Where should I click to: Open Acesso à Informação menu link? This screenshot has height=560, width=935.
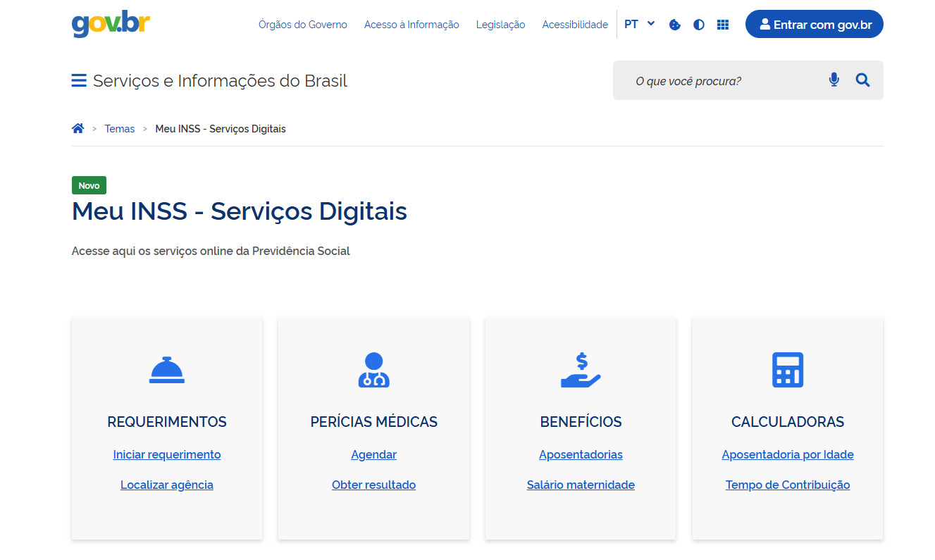(x=411, y=25)
